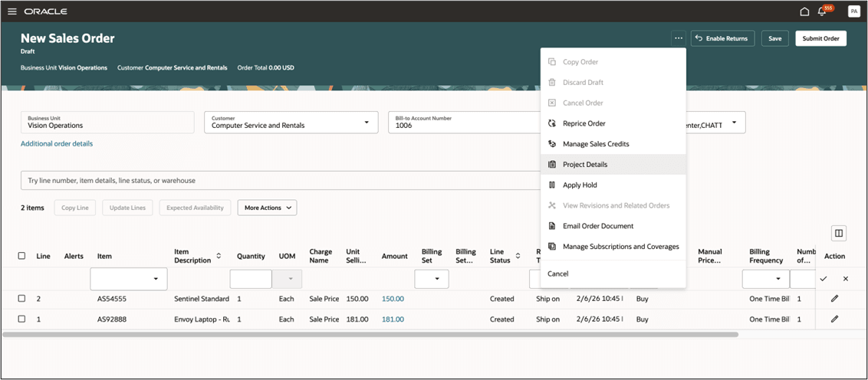
Task: Open the 181.00 amount link
Action: coord(393,319)
